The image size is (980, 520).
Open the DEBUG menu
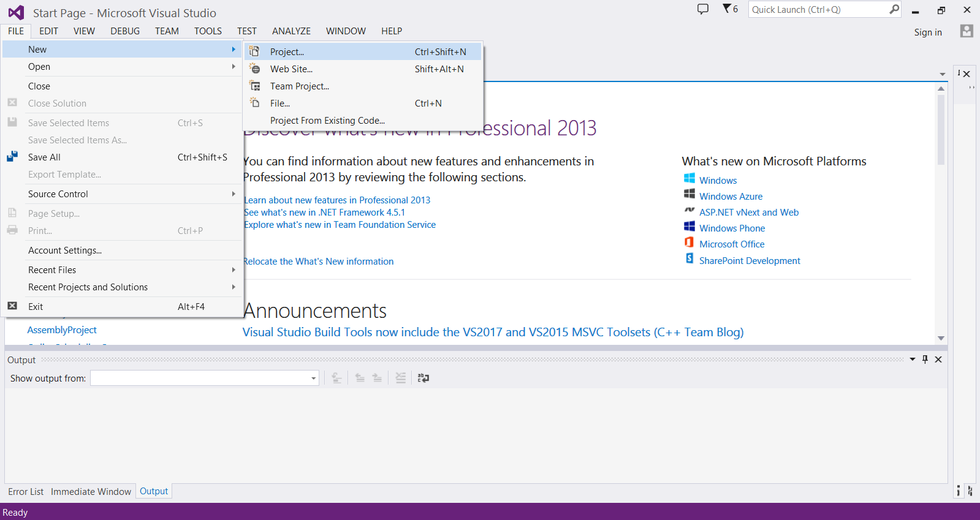(125, 31)
